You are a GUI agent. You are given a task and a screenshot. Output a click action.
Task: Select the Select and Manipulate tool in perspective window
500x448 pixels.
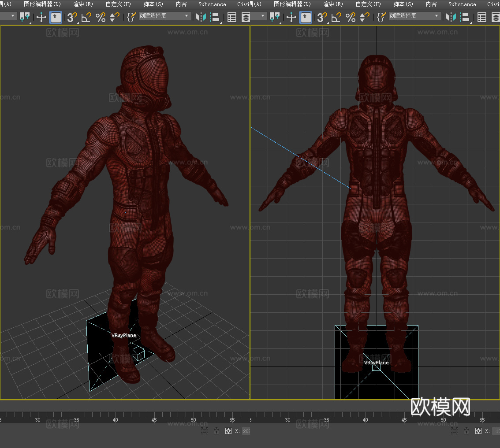[41, 17]
